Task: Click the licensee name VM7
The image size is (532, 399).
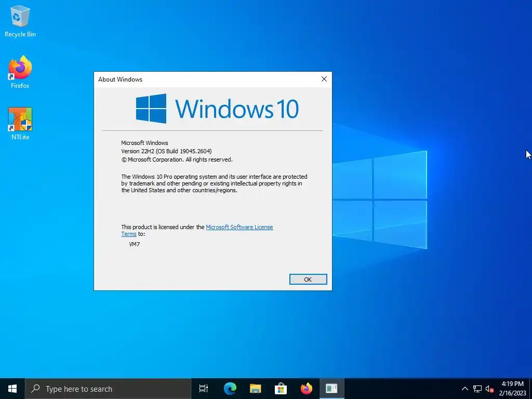Action: (x=135, y=244)
